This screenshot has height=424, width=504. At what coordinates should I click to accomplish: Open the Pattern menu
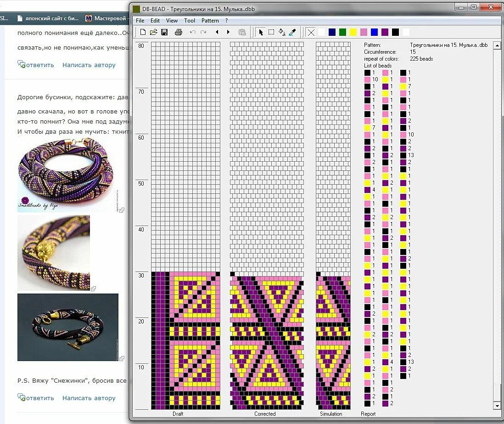coord(210,21)
